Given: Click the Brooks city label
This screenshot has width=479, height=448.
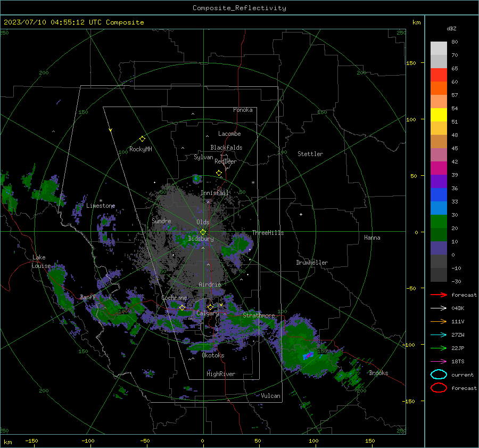Looking at the screenshot, I should coord(378,373).
